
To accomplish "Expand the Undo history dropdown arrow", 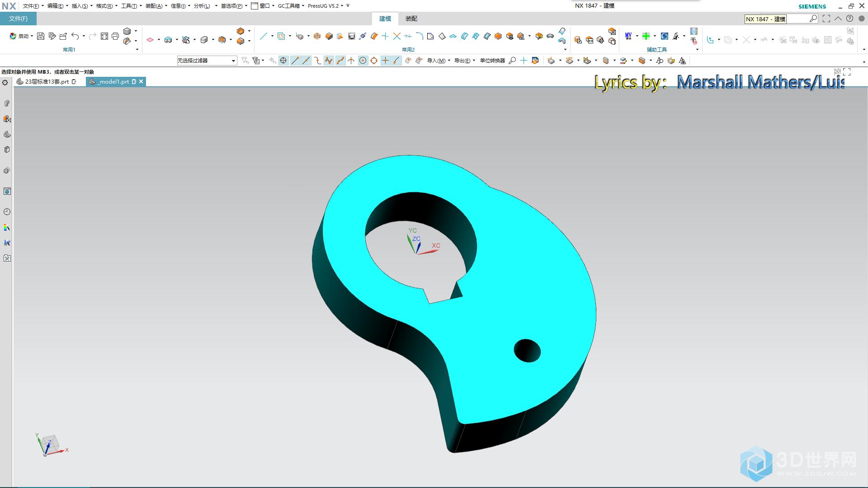I will [84, 36].
